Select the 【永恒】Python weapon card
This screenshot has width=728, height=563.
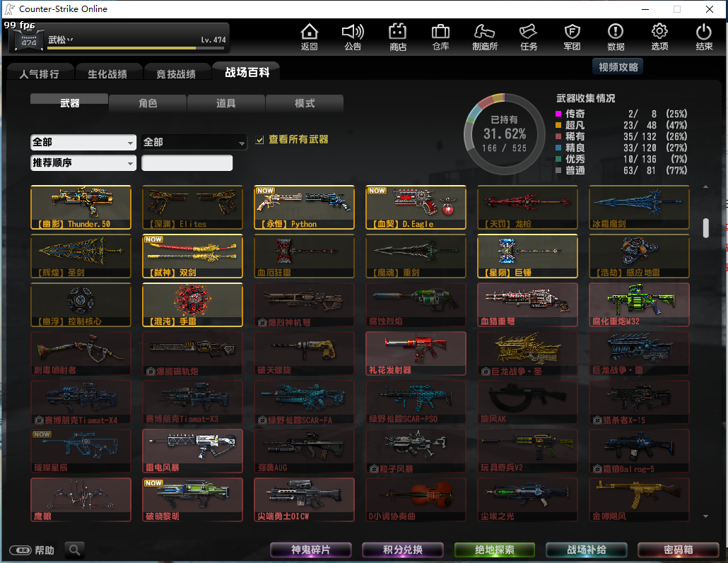point(304,207)
